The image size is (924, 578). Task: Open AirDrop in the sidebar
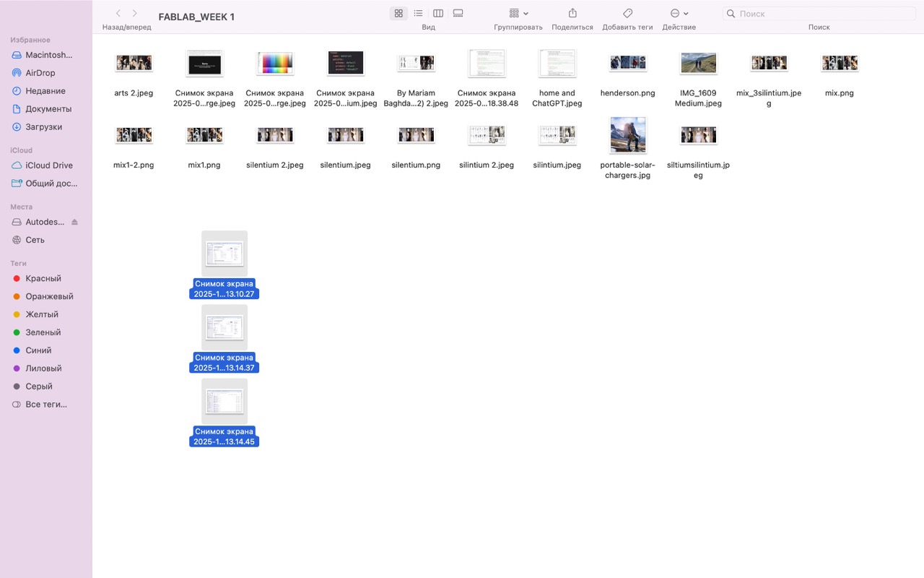pos(40,73)
